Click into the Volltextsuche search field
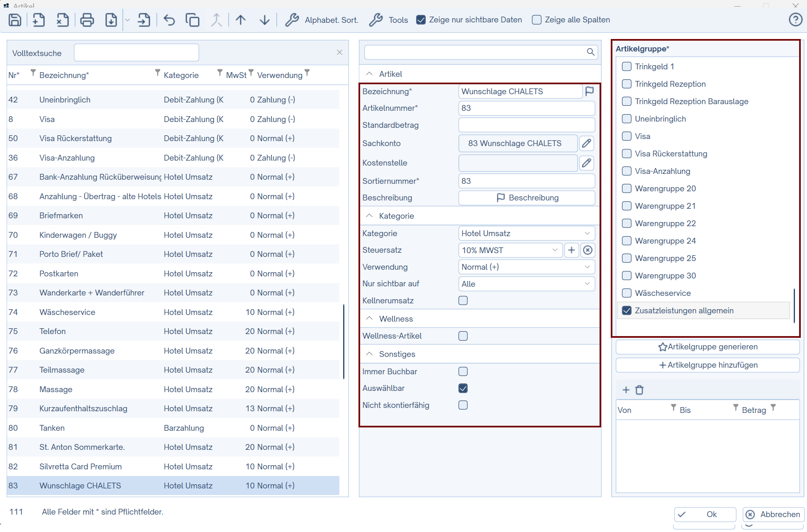The height and width of the screenshot is (532, 807). pos(137,53)
